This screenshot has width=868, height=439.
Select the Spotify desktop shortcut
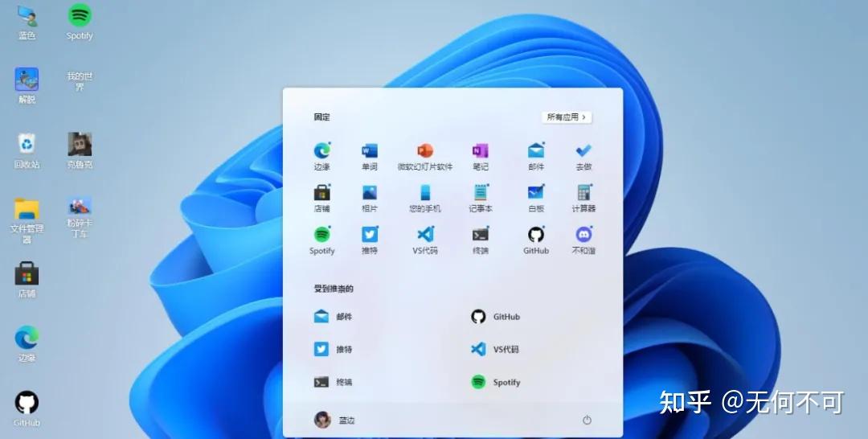click(80, 23)
